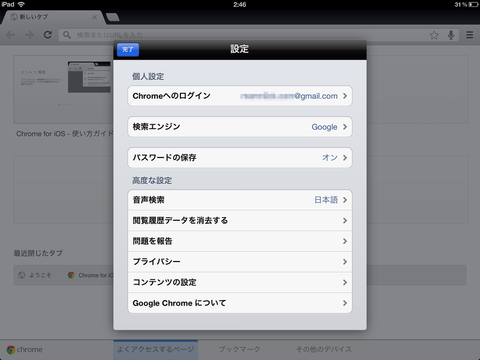Tap the blue 完了 button
480x360 pixels.
pos(128,50)
